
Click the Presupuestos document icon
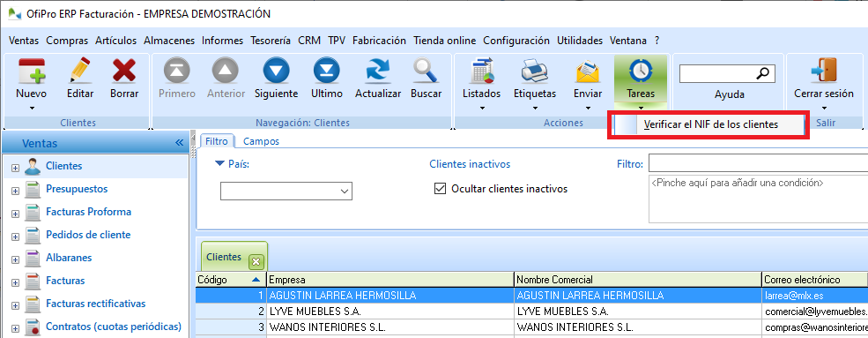pos(33,190)
